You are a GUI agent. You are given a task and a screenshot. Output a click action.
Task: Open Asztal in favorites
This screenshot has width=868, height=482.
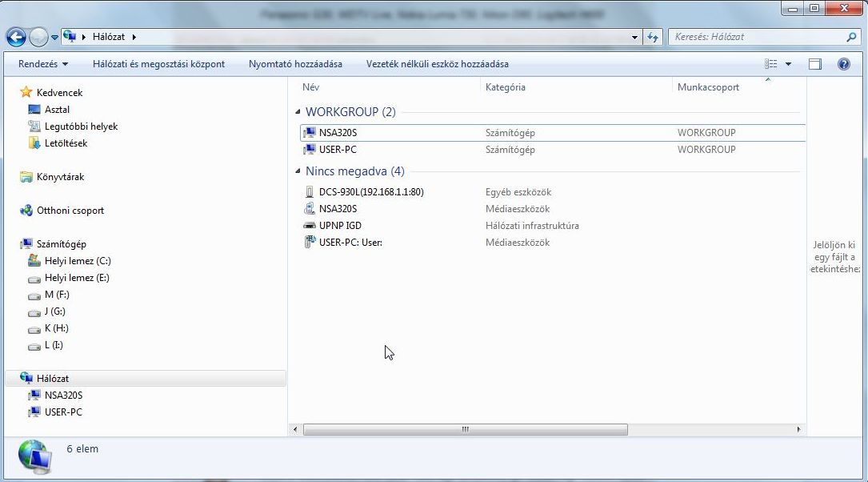(57, 110)
